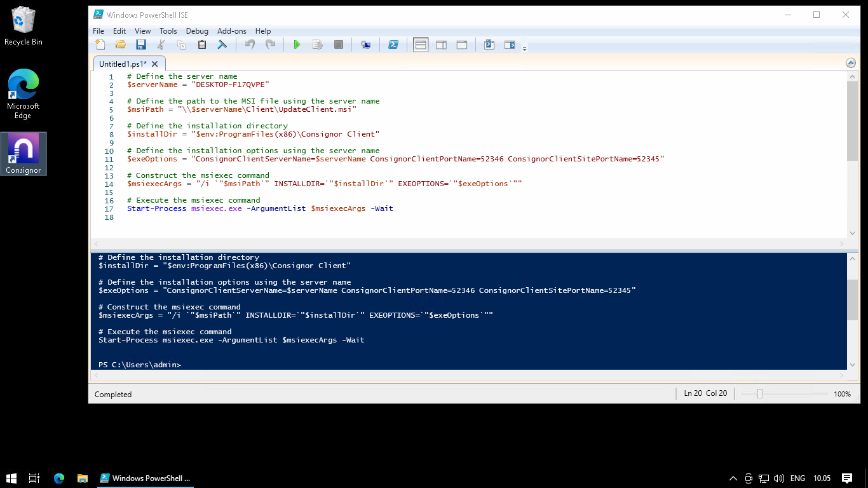Click the script editor's vertical scrollbar
The image size is (868, 488).
852,121
